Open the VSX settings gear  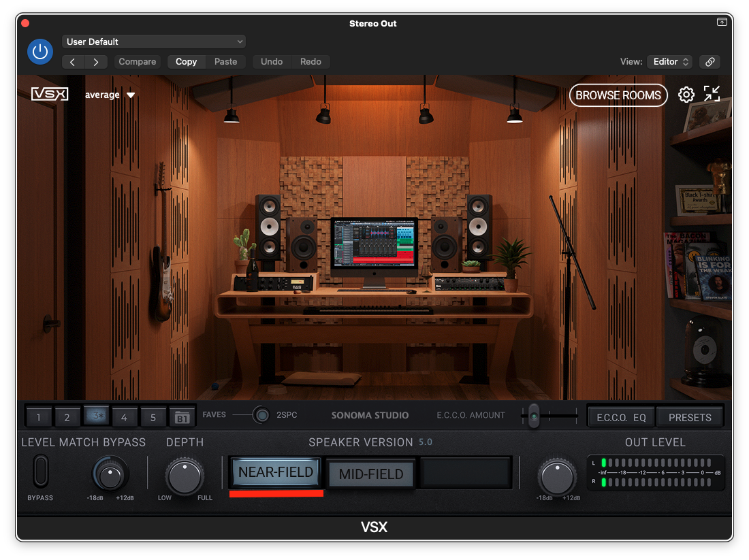(686, 95)
